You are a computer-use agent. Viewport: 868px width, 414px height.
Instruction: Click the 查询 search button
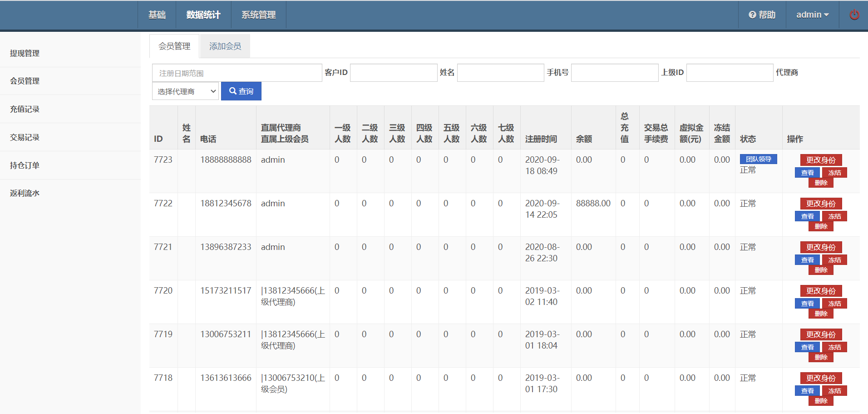click(x=241, y=91)
